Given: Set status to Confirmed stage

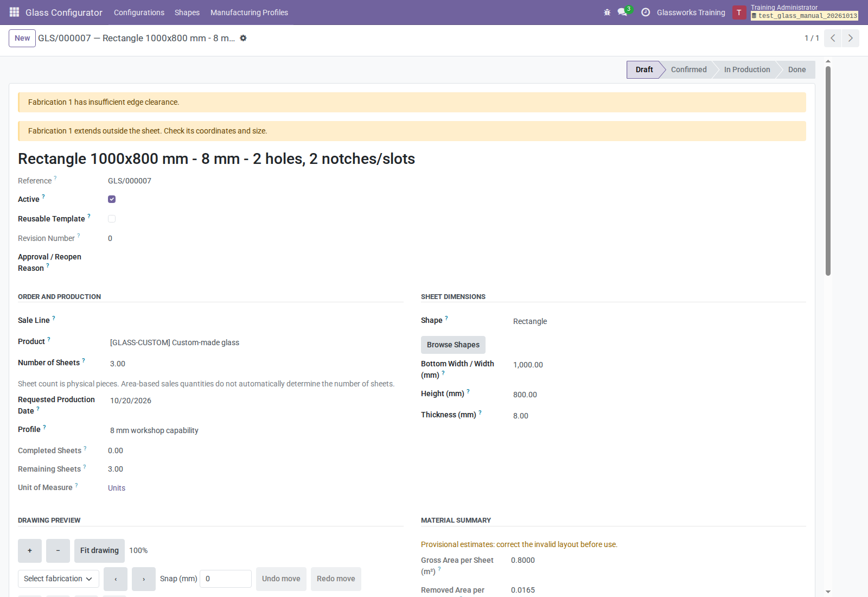Looking at the screenshot, I should point(688,69).
